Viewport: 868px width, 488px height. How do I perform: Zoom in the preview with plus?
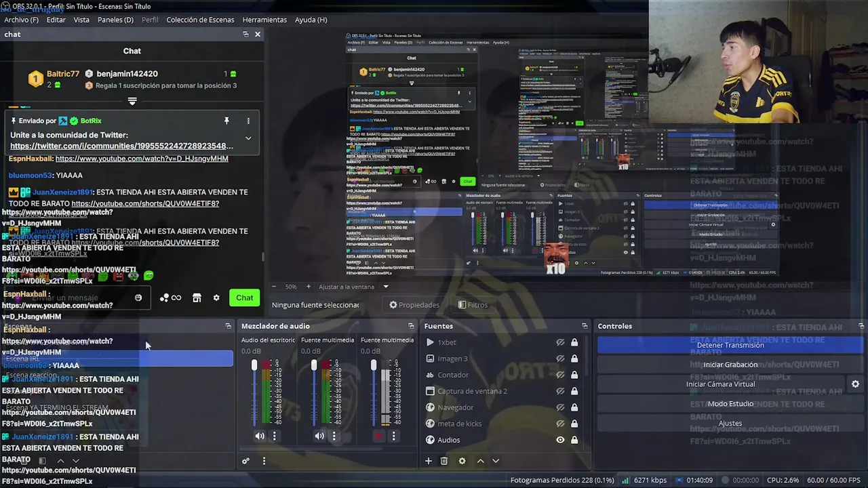tap(309, 287)
